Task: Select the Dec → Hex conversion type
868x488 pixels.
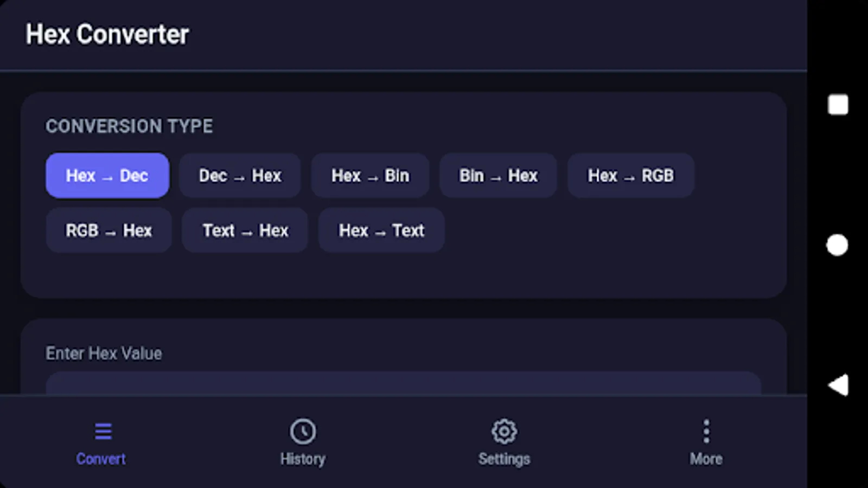Action: 239,175
